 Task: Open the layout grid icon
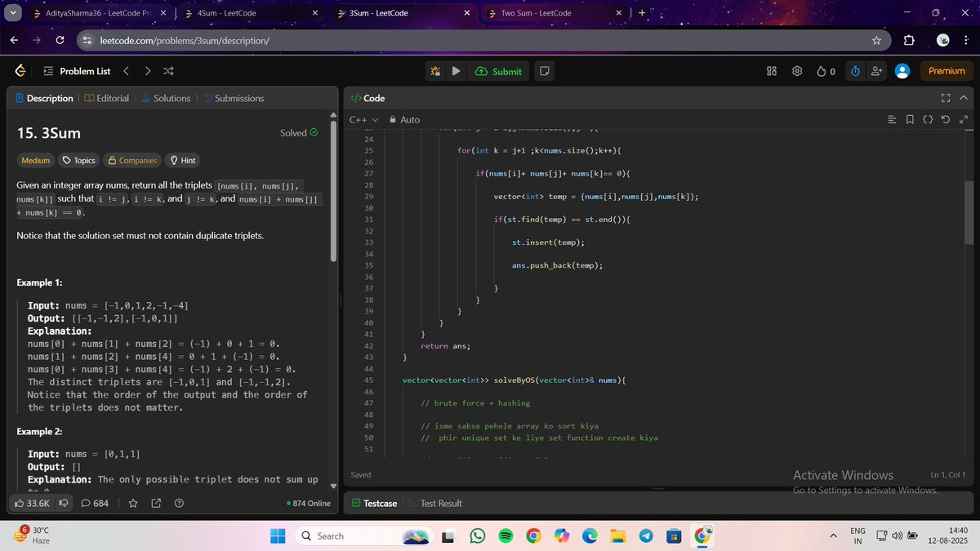(x=771, y=71)
